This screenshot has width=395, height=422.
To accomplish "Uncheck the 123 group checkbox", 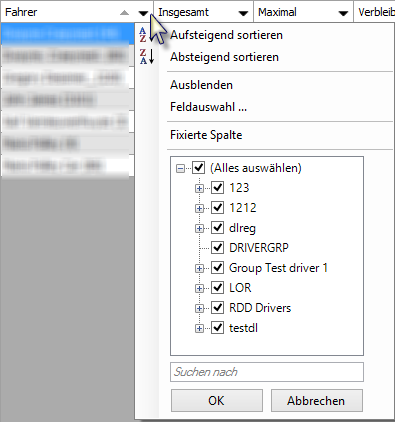I will click(x=218, y=188).
